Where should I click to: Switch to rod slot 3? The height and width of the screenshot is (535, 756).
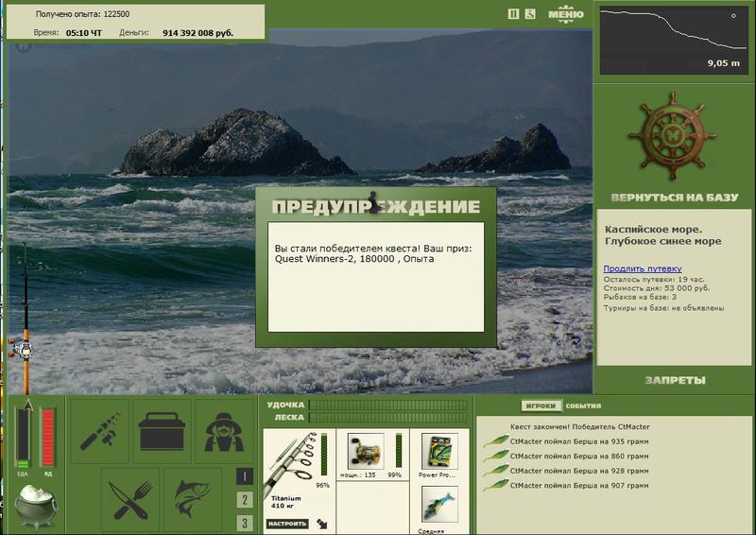pyautogui.click(x=245, y=523)
